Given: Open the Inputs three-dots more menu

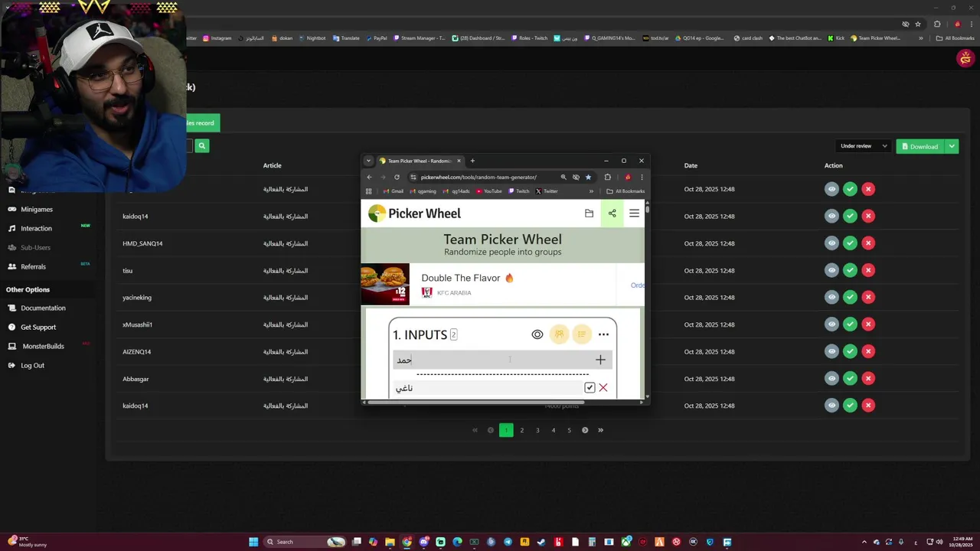Looking at the screenshot, I should point(603,334).
